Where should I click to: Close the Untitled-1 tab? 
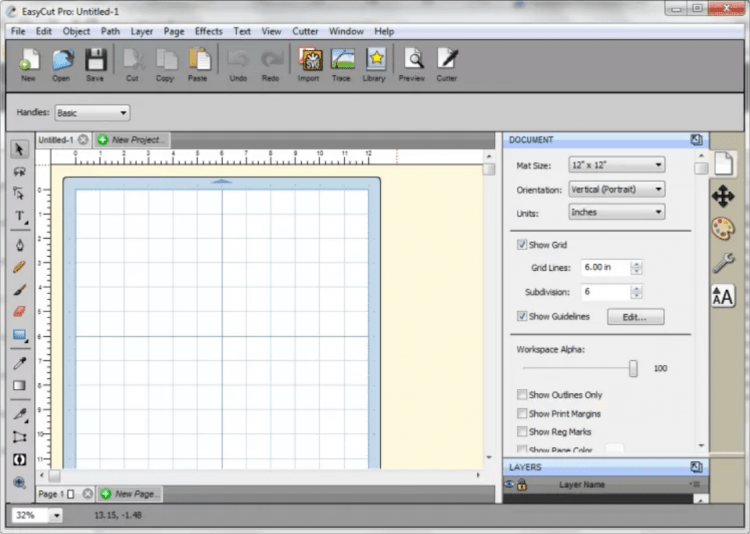83,140
